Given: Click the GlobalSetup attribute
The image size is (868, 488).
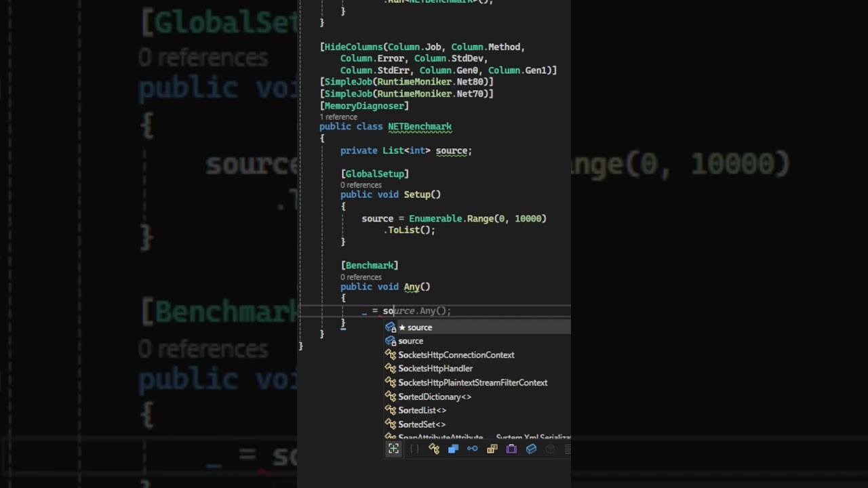Looking at the screenshot, I should point(375,174).
